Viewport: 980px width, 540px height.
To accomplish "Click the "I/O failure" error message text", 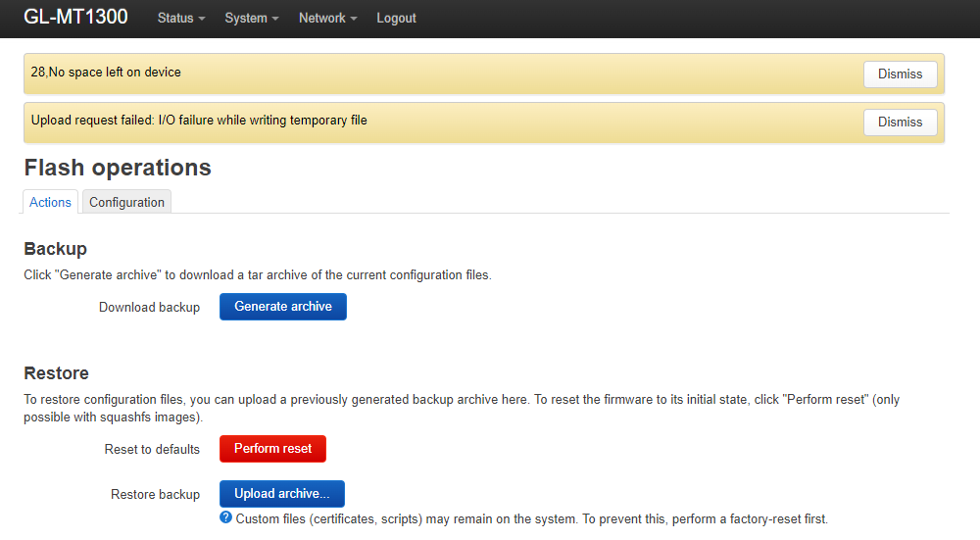I will pos(199,121).
